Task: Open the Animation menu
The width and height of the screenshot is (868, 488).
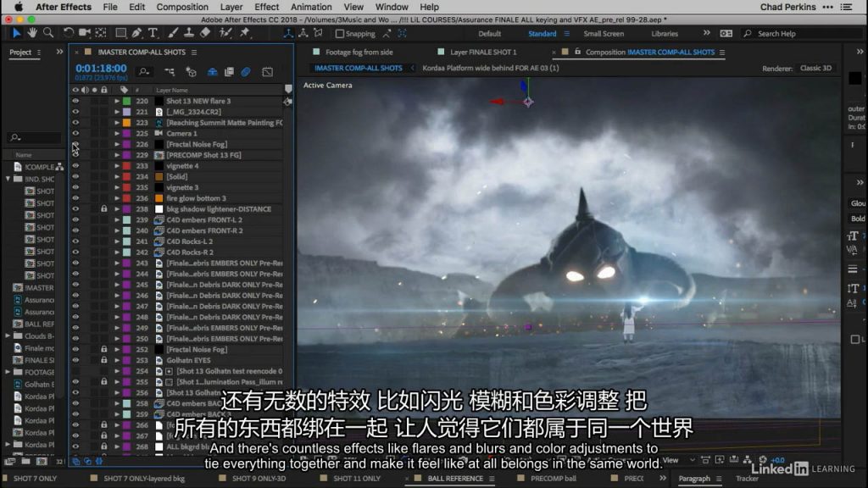Action: [311, 7]
